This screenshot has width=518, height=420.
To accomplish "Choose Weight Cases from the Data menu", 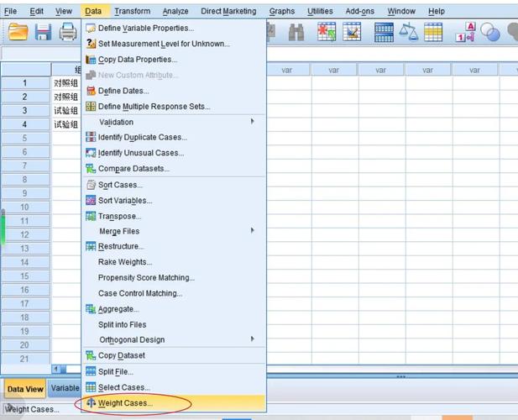I will click(x=125, y=403).
